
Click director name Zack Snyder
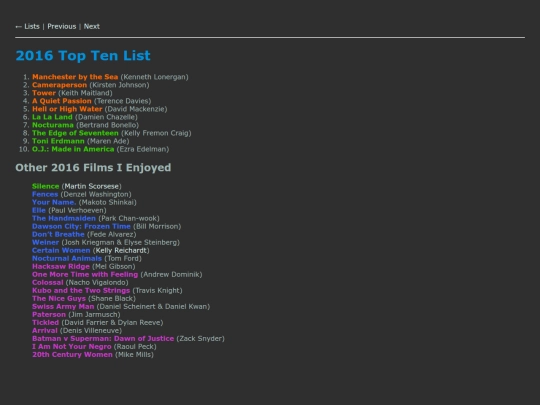(200, 339)
